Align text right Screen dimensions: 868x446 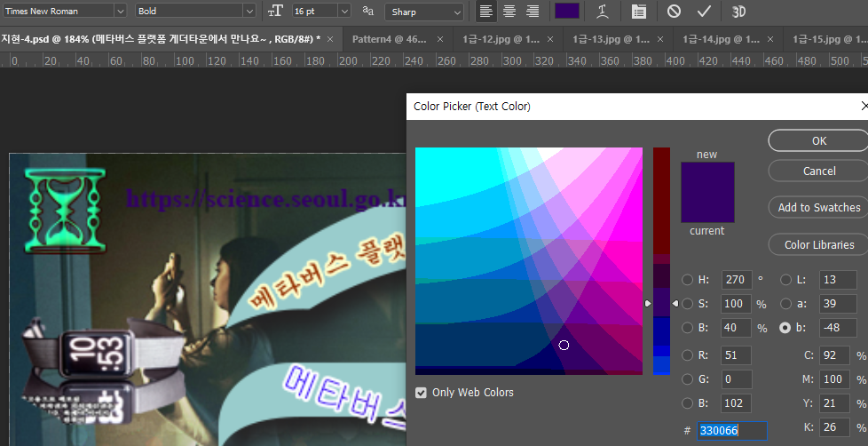[533, 11]
